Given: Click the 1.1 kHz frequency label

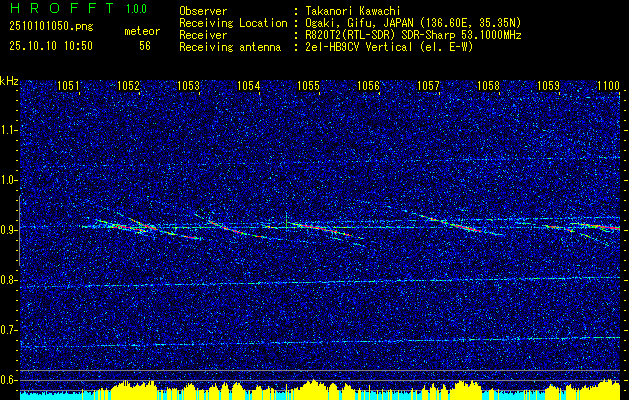Looking at the screenshot, I should tap(9, 130).
